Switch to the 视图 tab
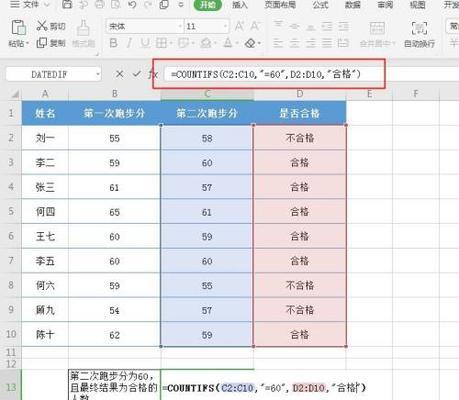Screen dimensions: 459x400 (417, 5)
